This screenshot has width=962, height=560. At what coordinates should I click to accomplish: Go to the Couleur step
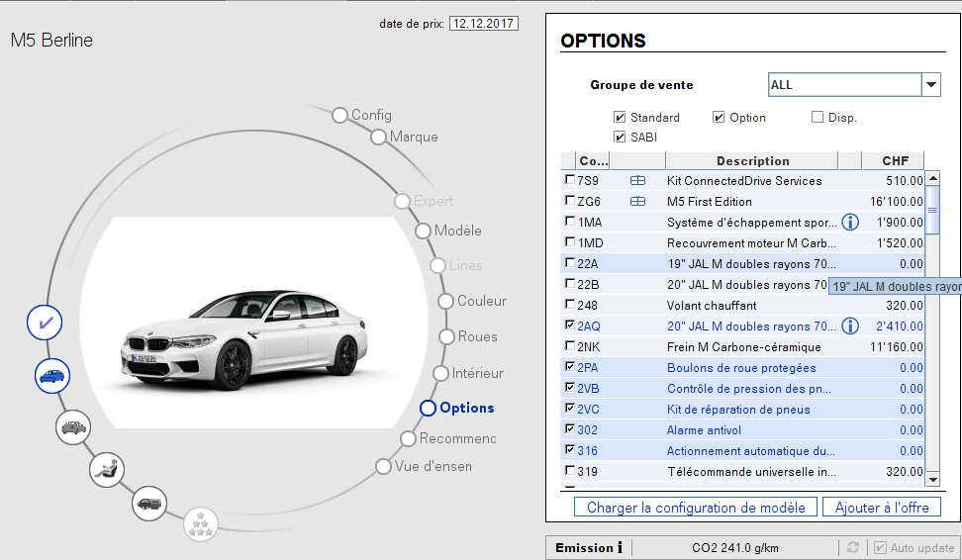pyautogui.click(x=481, y=301)
